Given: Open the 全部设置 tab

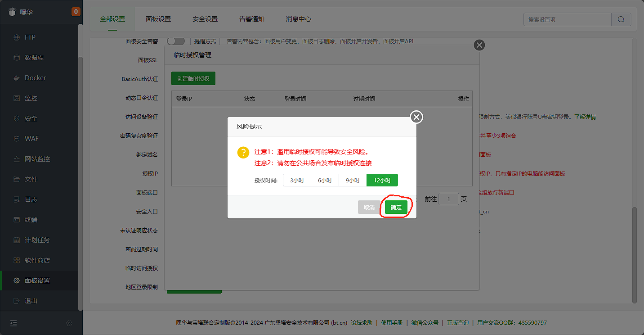Looking at the screenshot, I should pyautogui.click(x=112, y=19).
